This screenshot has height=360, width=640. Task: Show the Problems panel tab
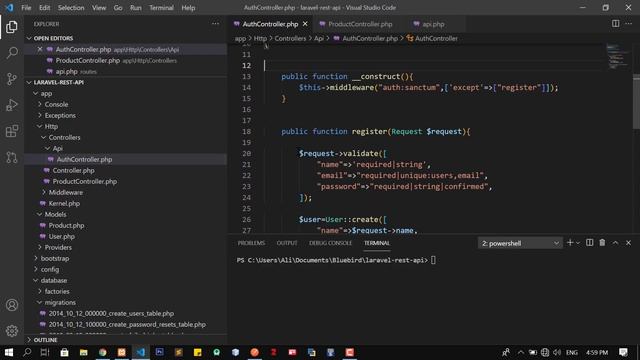point(251,243)
